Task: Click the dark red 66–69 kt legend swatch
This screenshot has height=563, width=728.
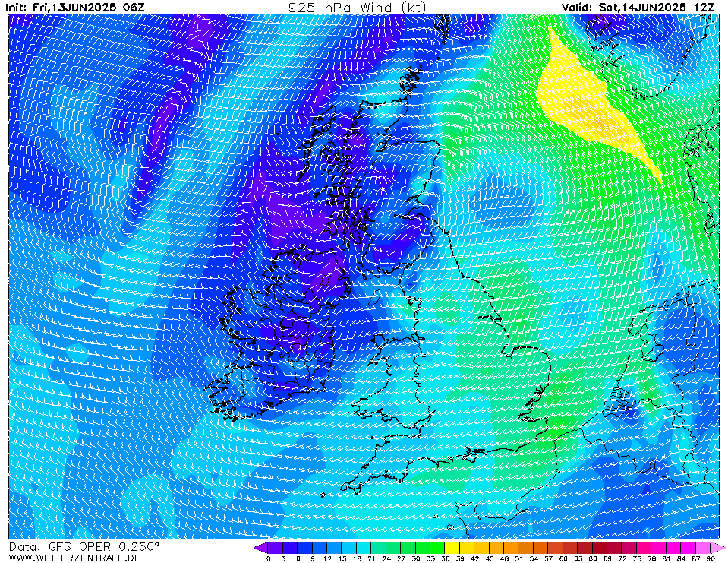Action: (x=600, y=548)
